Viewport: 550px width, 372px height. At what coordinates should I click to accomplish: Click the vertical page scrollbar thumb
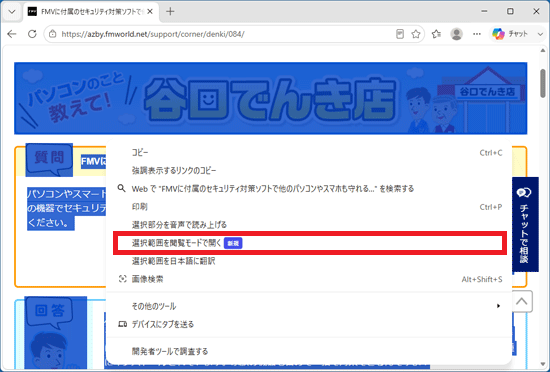pyautogui.click(x=543, y=83)
